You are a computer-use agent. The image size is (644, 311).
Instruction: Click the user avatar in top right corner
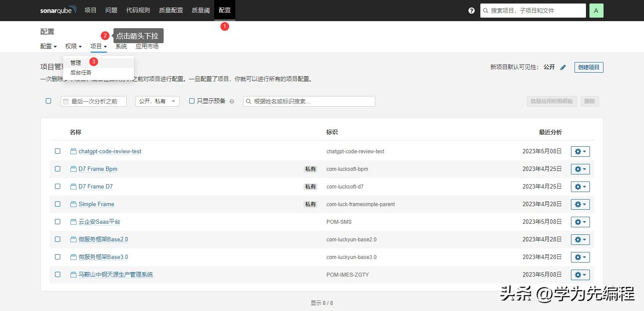point(596,10)
